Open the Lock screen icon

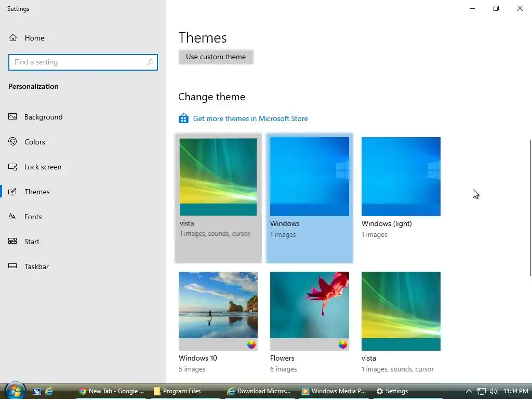click(x=12, y=167)
